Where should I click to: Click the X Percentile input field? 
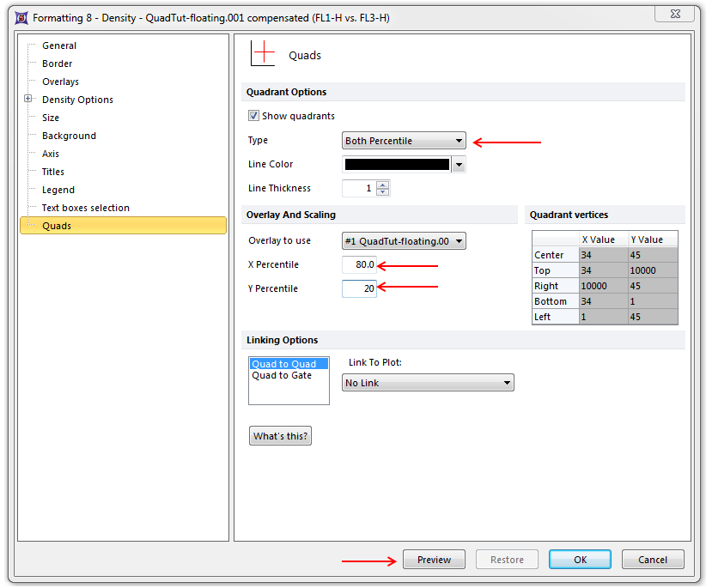(359, 265)
